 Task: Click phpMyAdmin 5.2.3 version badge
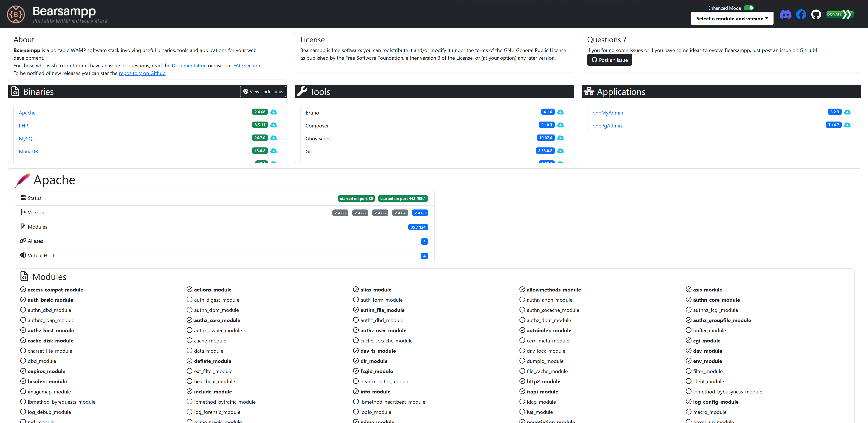pyautogui.click(x=834, y=112)
